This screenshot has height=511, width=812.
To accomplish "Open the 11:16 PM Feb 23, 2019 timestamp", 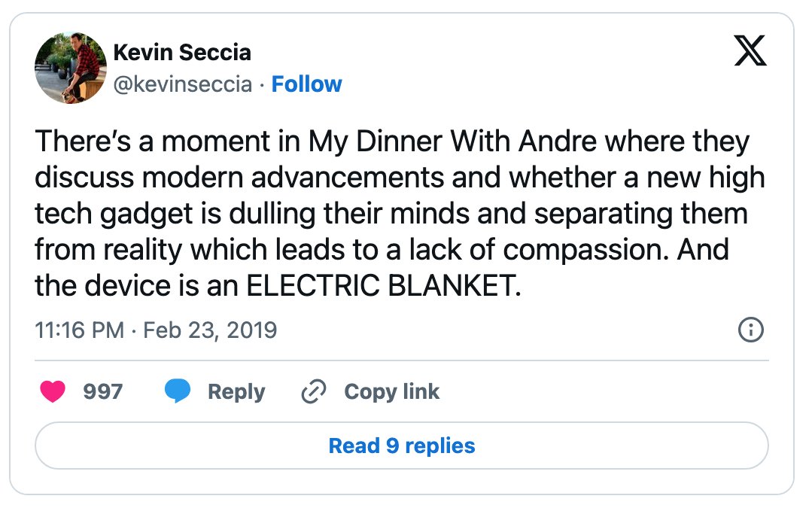I will (156, 330).
